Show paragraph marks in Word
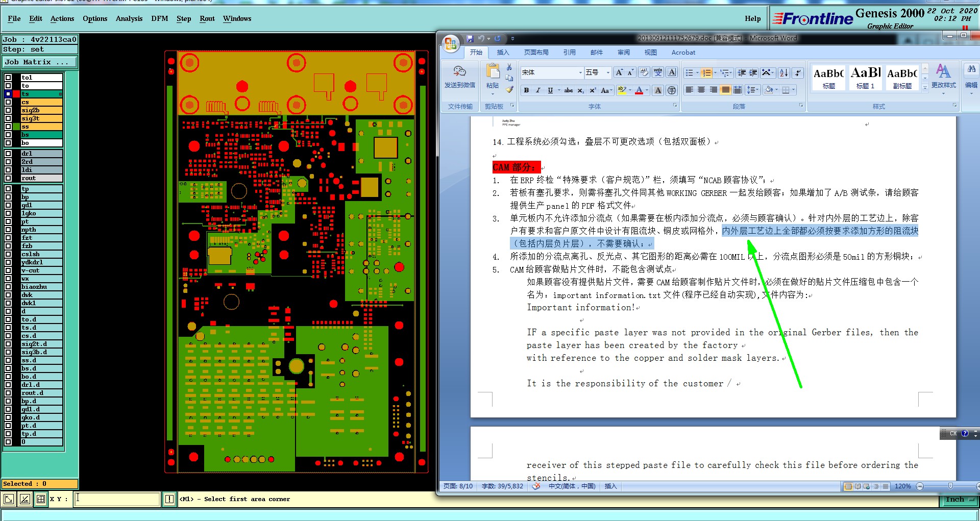980x521 pixels. 798,72
